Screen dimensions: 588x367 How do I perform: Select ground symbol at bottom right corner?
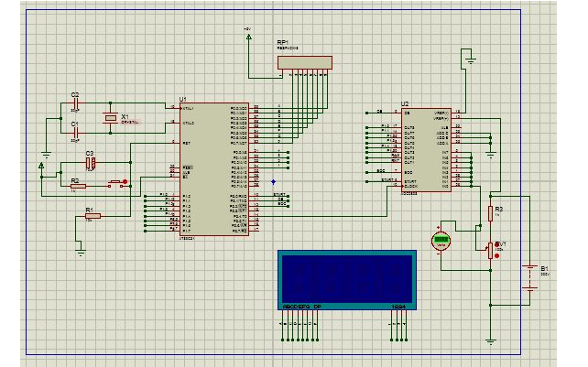click(x=491, y=341)
